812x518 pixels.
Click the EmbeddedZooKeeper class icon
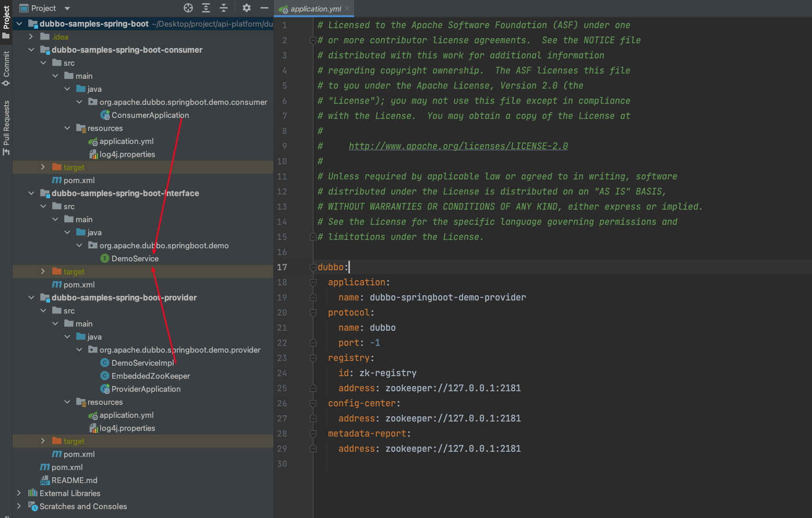coord(105,376)
